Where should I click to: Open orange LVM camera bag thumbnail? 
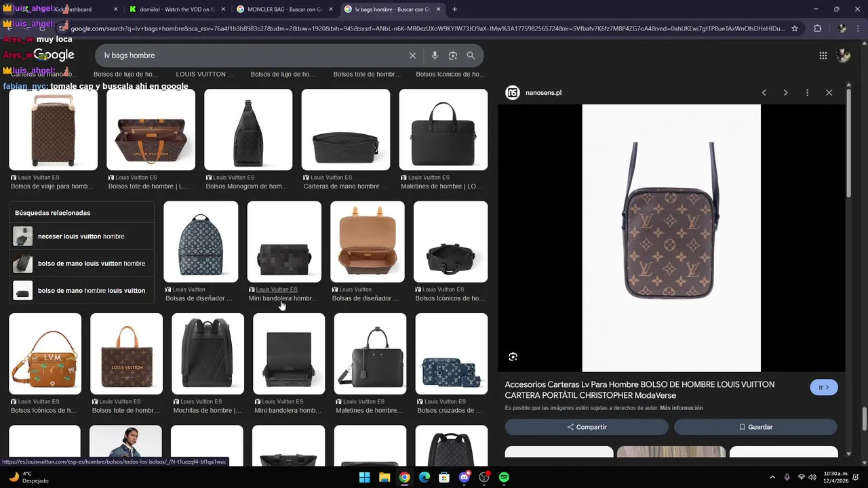(x=45, y=354)
